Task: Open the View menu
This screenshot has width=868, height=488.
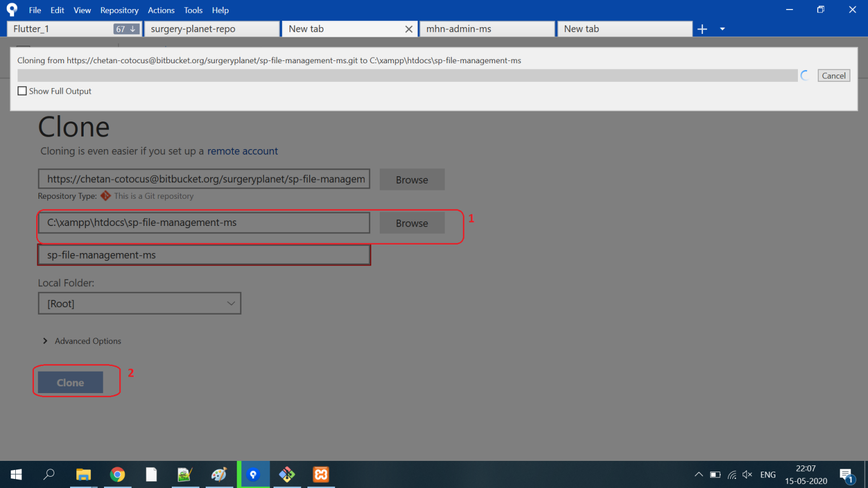Action: (x=82, y=10)
